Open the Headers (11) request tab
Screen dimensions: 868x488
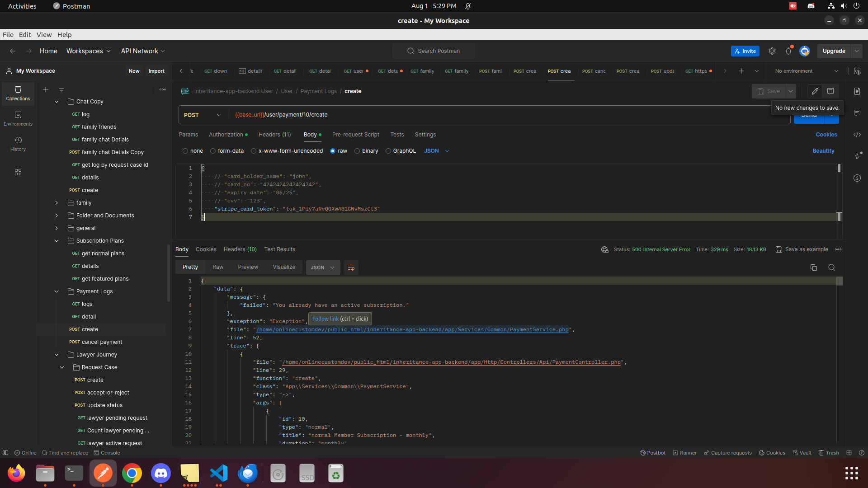coord(274,135)
